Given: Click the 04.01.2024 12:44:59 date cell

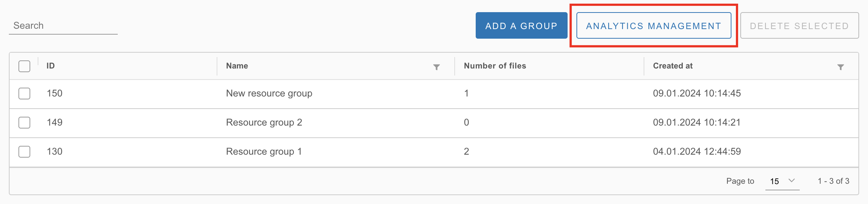Looking at the screenshot, I should 697,152.
